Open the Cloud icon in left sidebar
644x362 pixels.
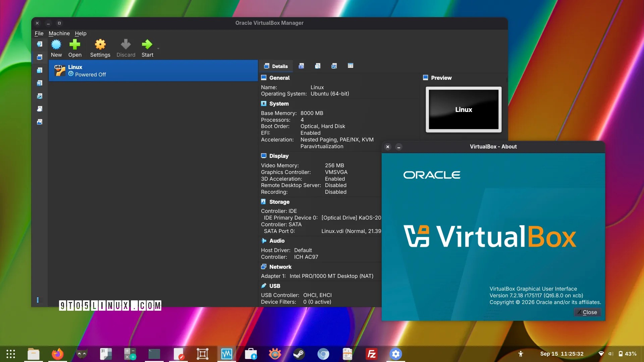40,109
